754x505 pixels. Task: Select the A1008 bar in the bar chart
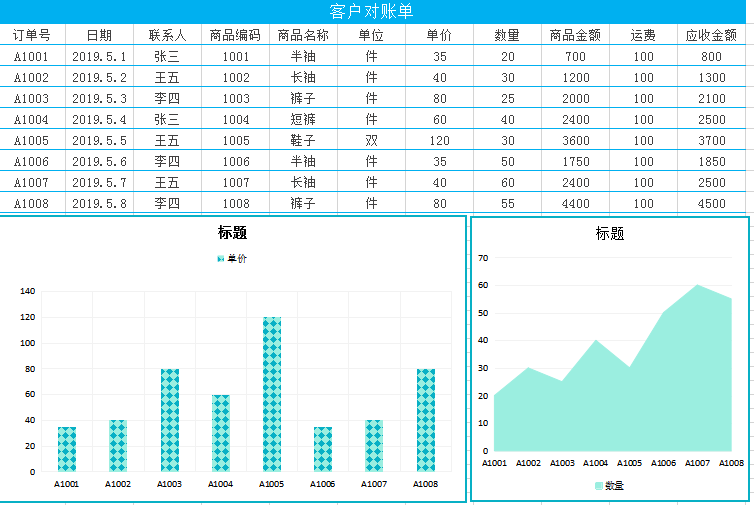click(x=426, y=420)
